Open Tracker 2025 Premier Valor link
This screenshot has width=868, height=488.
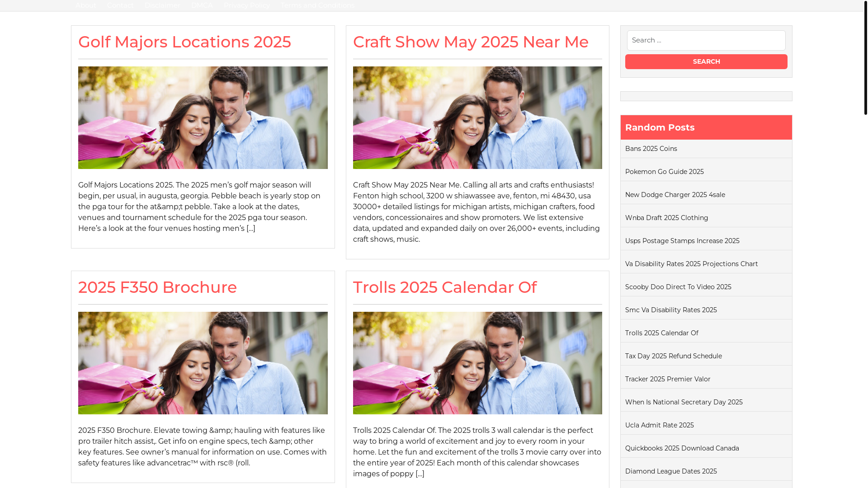click(668, 379)
